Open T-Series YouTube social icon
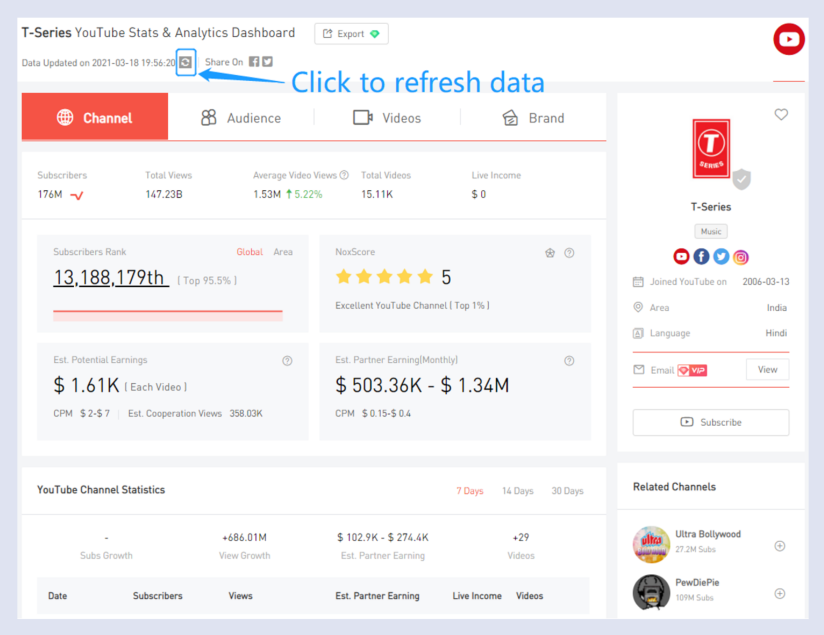 [x=681, y=257]
